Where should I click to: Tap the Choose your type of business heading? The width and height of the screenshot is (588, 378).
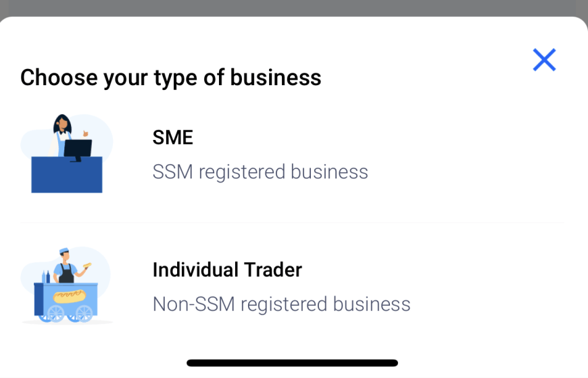[170, 78]
